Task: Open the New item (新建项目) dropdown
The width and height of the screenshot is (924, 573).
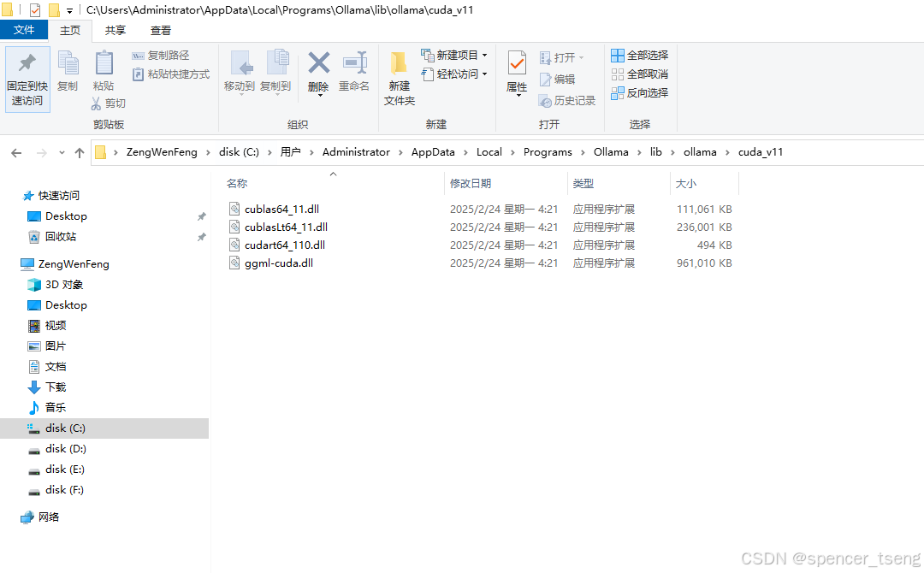Action: click(x=454, y=56)
